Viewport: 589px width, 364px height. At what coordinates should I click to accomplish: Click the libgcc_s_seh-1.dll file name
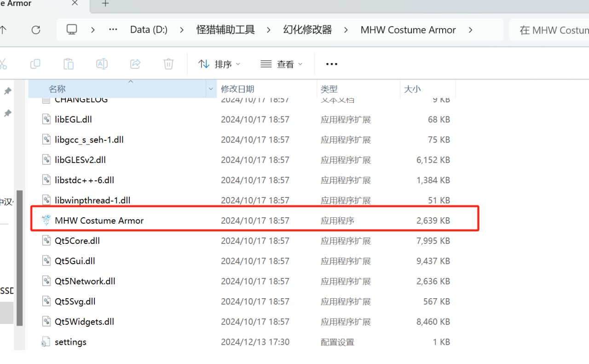pos(89,139)
